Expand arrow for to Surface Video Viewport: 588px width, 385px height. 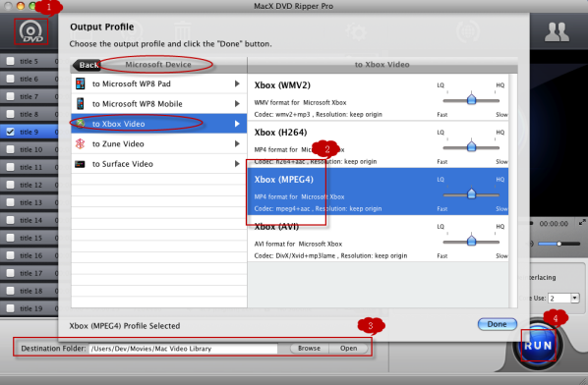237,164
